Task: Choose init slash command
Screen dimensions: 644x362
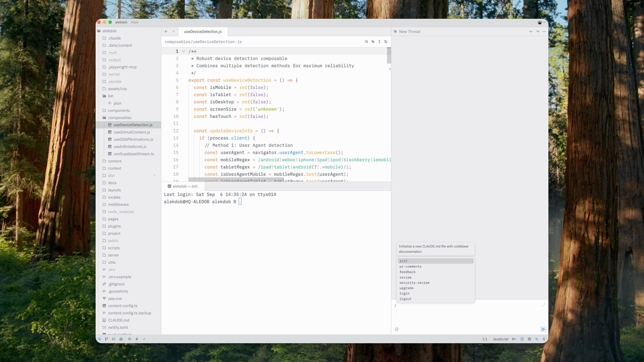Action: pos(435,261)
